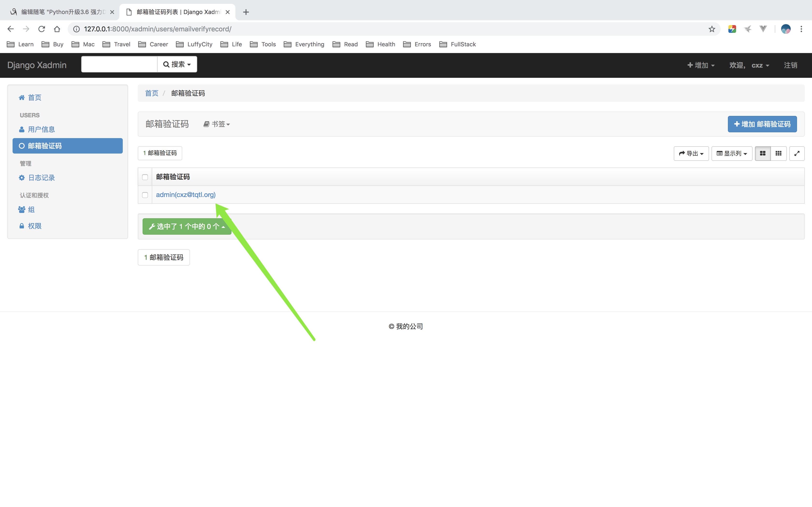
Task: Check the select-all checkbox in table header
Action: 145,177
